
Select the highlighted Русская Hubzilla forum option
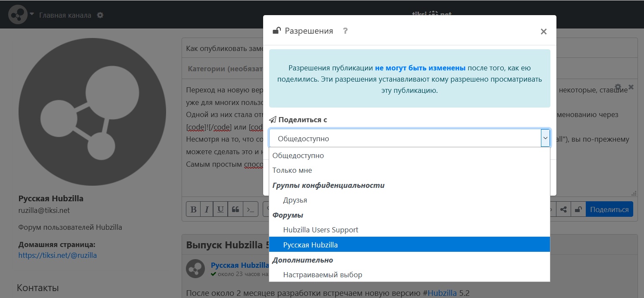(310, 245)
